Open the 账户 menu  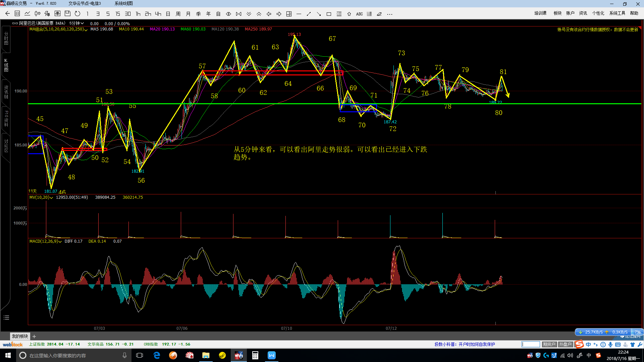click(x=570, y=13)
